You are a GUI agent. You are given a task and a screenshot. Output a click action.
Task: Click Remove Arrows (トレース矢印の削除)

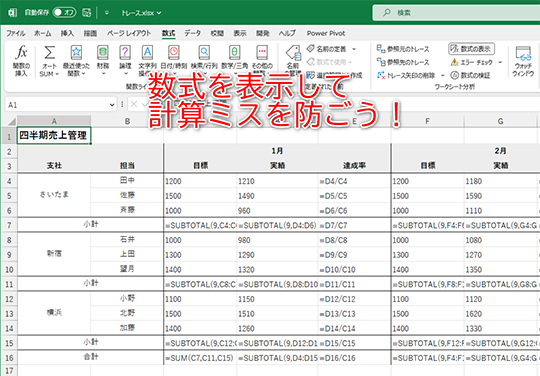coord(407,75)
